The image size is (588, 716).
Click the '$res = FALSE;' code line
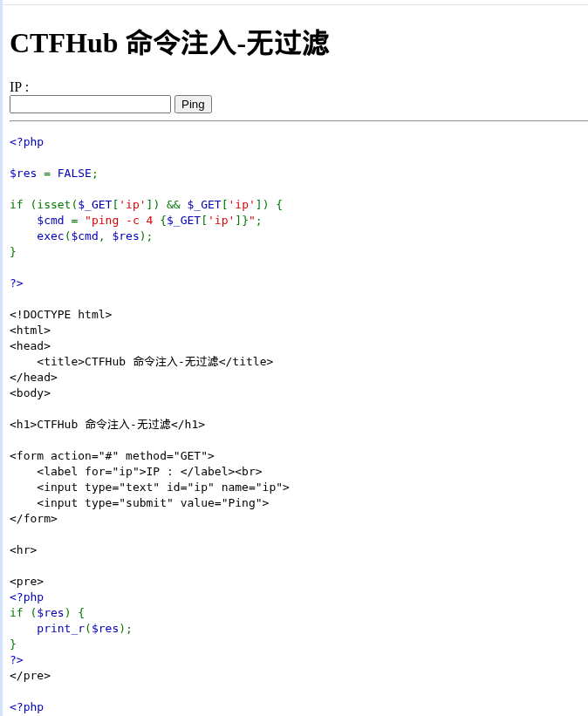point(53,174)
